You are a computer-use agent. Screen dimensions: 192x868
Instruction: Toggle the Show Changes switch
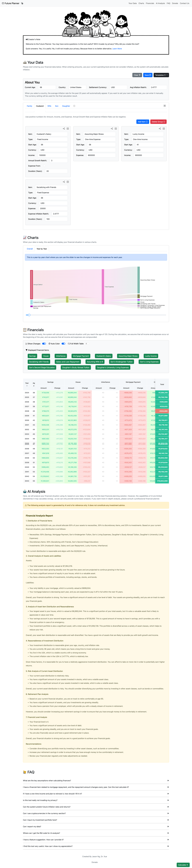(x=44, y=344)
